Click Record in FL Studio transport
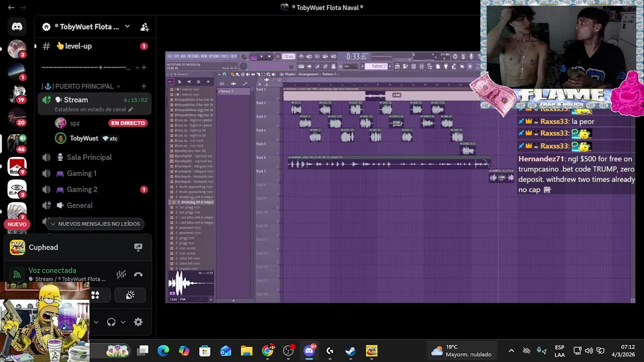Screen dimensions: 644x362 [x=278, y=56]
